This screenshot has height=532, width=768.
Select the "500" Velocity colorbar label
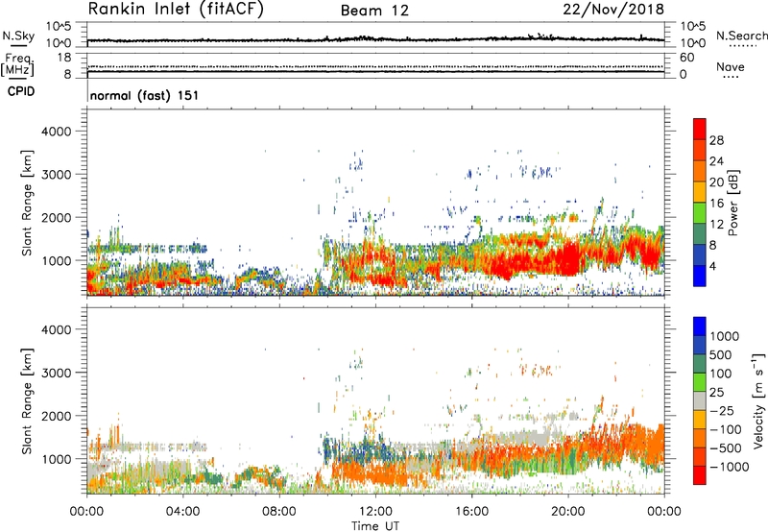point(720,355)
